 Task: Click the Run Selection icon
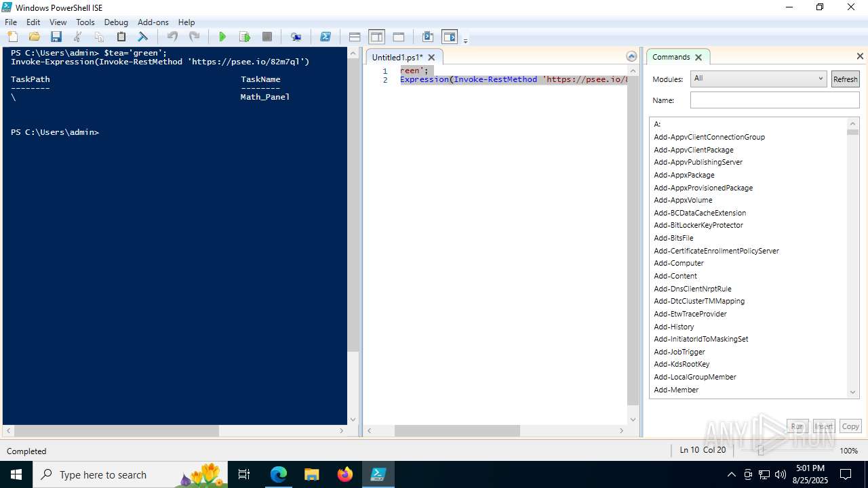point(245,37)
